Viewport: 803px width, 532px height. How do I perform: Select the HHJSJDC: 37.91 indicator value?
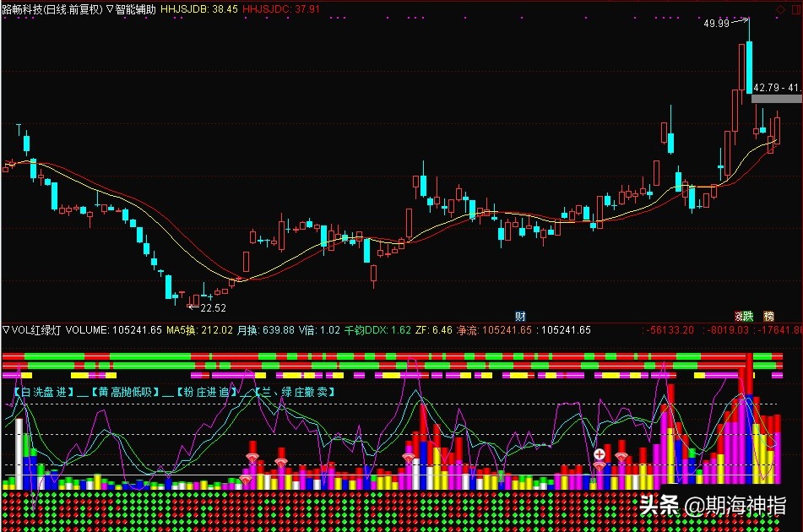click(281, 9)
